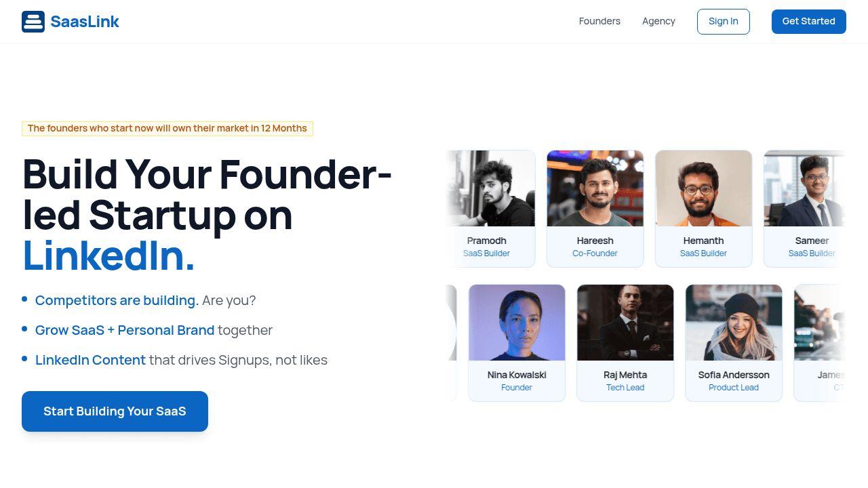Click the SaasLink brand name text

[x=85, y=22]
